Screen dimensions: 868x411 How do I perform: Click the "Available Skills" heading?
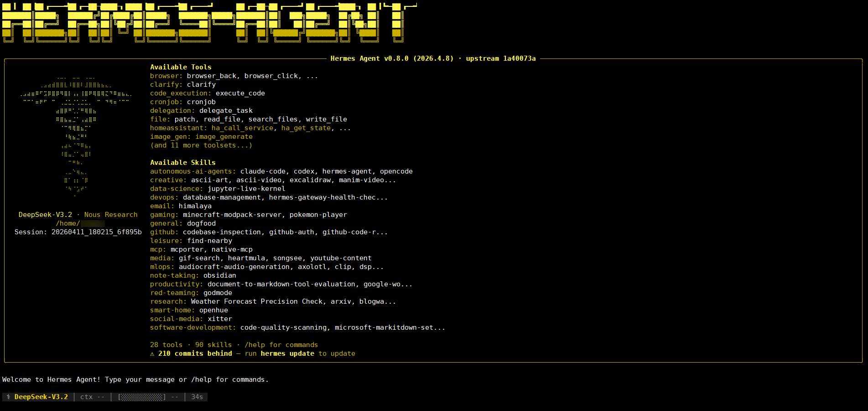pyautogui.click(x=183, y=163)
